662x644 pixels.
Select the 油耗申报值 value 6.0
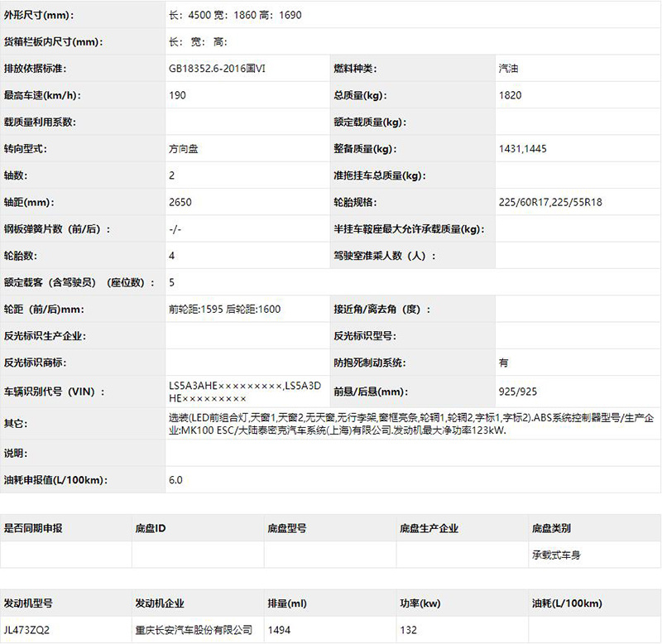(175, 480)
